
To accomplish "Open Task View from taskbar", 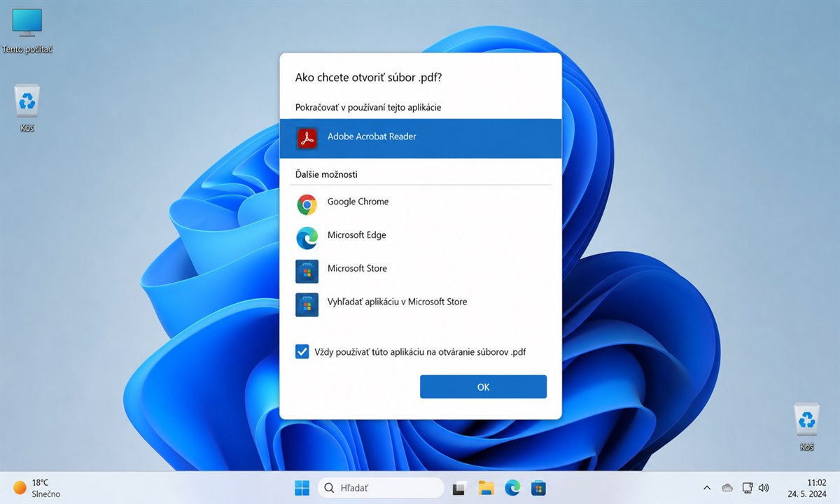I will (x=459, y=488).
